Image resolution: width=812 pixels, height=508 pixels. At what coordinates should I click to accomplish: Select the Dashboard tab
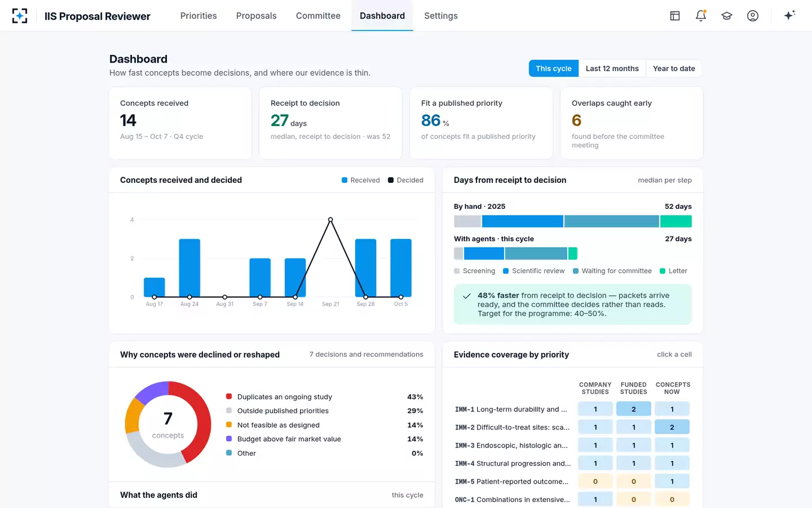382,16
